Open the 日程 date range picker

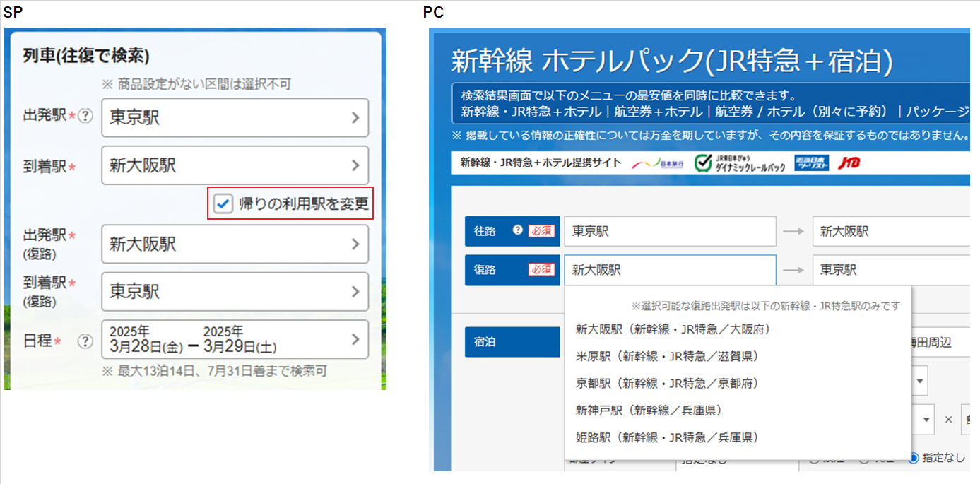[x=235, y=340]
